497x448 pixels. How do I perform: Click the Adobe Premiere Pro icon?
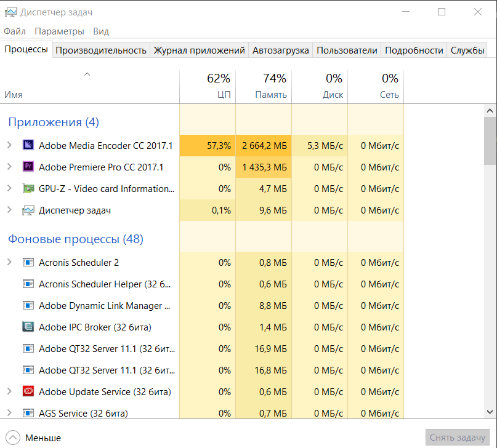[x=28, y=167]
